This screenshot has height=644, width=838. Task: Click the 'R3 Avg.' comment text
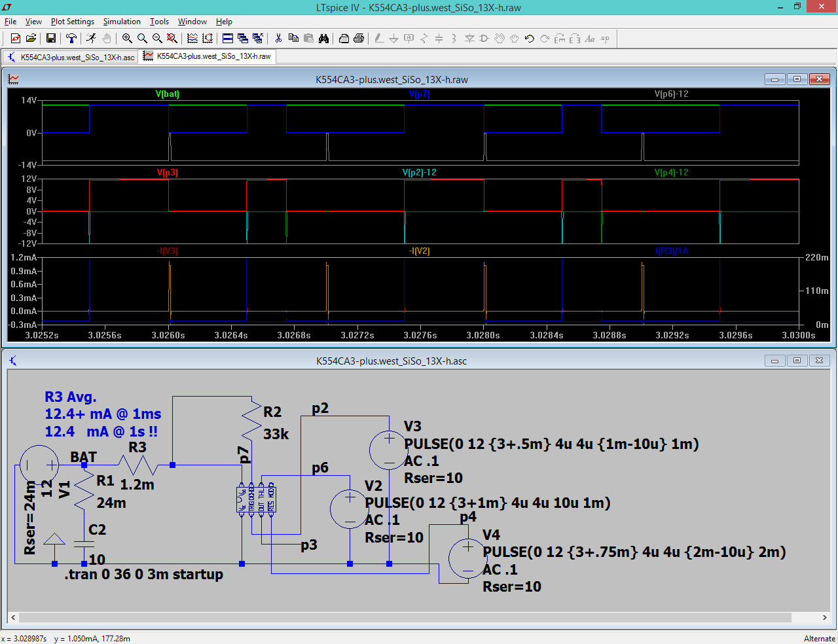pos(71,397)
